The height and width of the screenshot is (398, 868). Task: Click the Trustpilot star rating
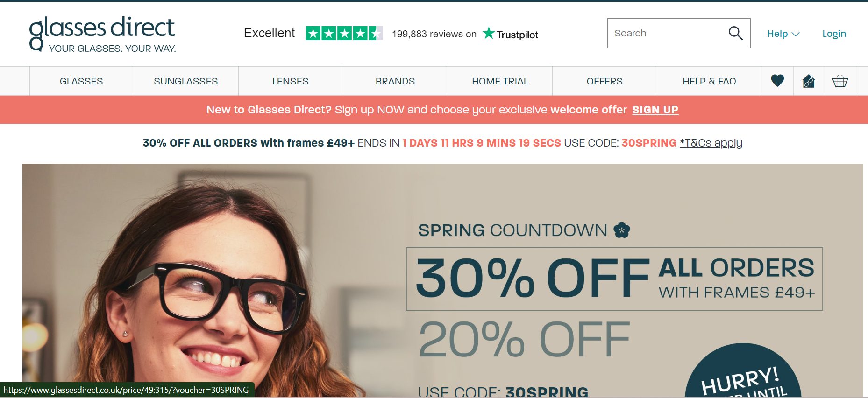pyautogui.click(x=344, y=33)
